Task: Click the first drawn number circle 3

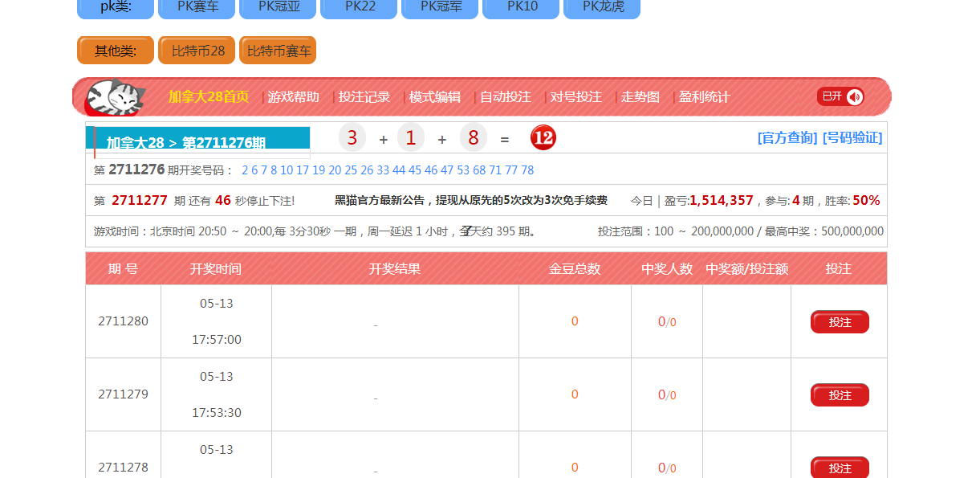Action: click(x=352, y=138)
